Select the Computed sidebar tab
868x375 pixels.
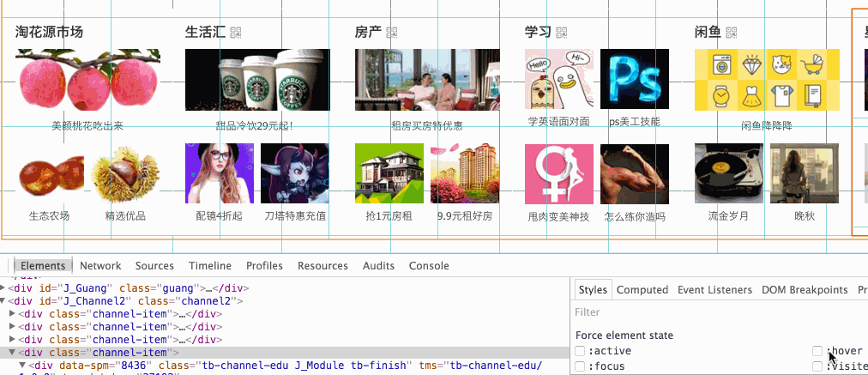pyautogui.click(x=642, y=290)
